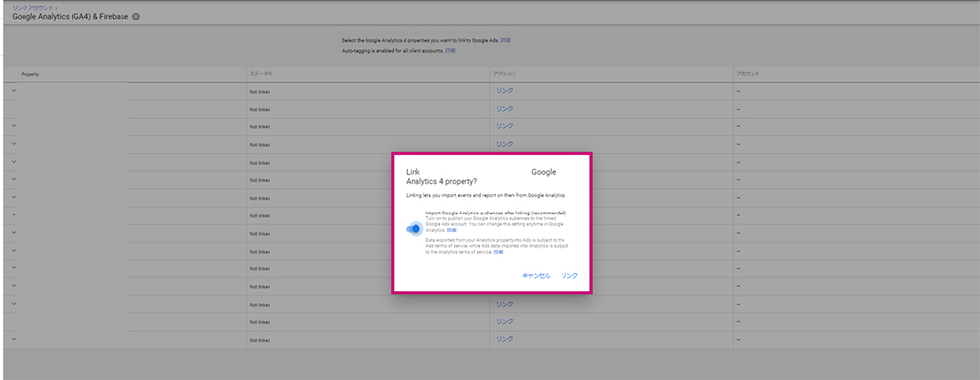Expand the sixth property row chevron
980x380 pixels.
pos(14,179)
